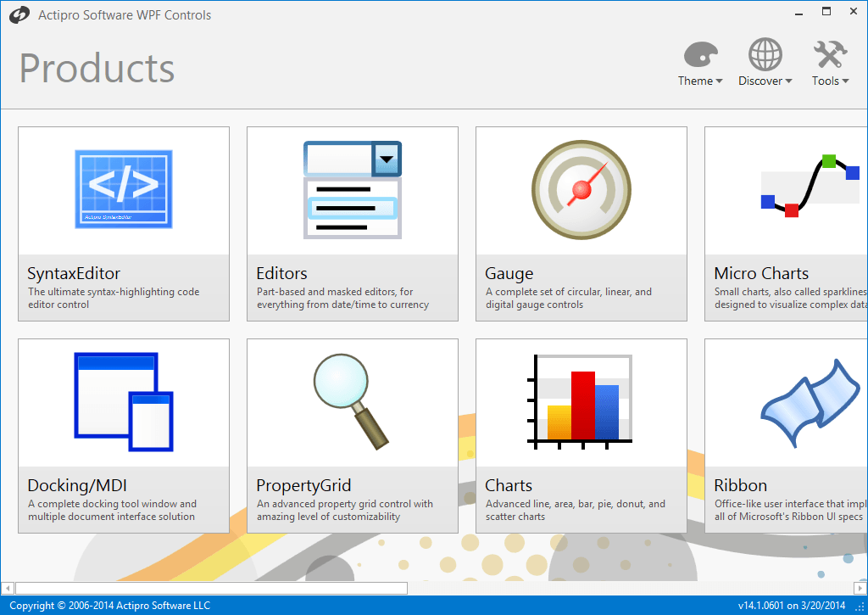Click the Actipro logo in title bar
This screenshot has width=868, height=615.
[x=19, y=15]
